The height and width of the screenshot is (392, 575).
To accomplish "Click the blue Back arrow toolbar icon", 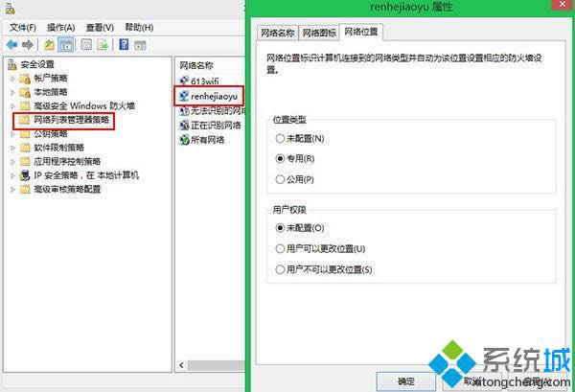I will click(x=12, y=45).
